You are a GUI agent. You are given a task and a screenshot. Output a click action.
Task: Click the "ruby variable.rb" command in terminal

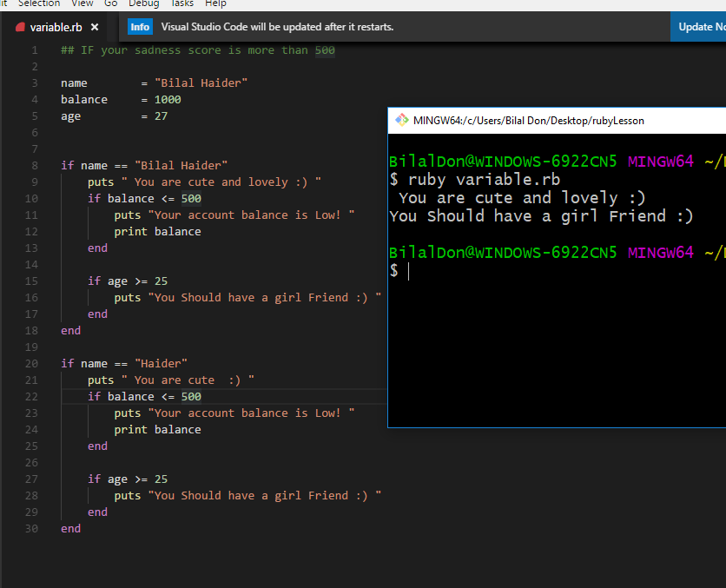(x=484, y=180)
